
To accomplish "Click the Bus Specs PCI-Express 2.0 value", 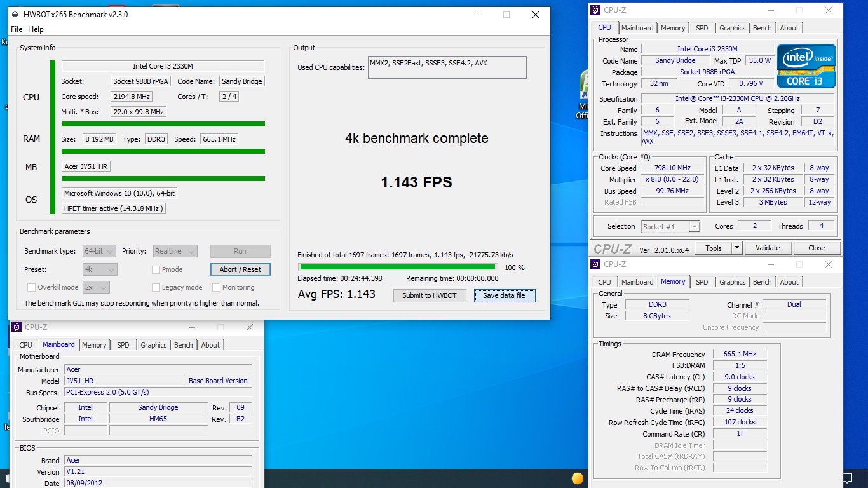I will point(158,392).
